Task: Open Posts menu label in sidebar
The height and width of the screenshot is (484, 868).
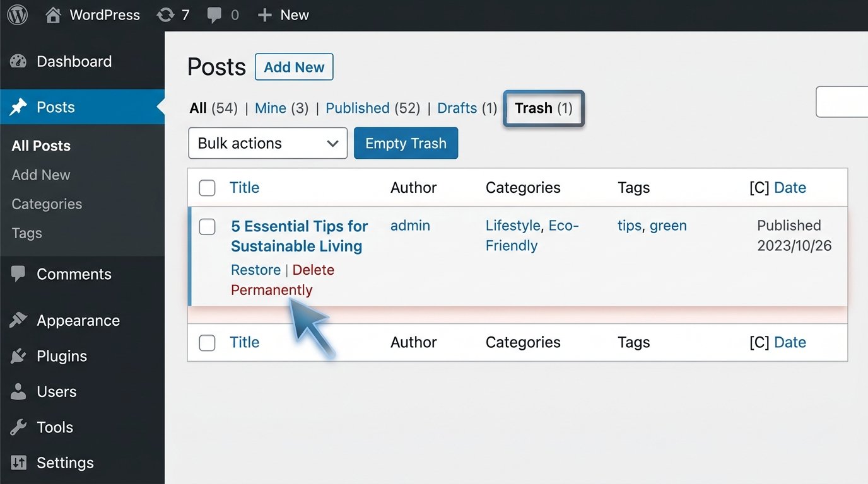Action: pos(56,107)
